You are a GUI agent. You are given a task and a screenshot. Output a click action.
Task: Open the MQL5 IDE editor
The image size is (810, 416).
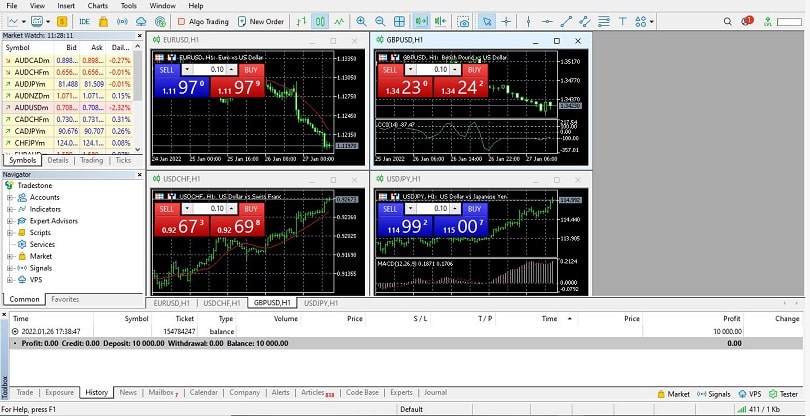(x=85, y=22)
